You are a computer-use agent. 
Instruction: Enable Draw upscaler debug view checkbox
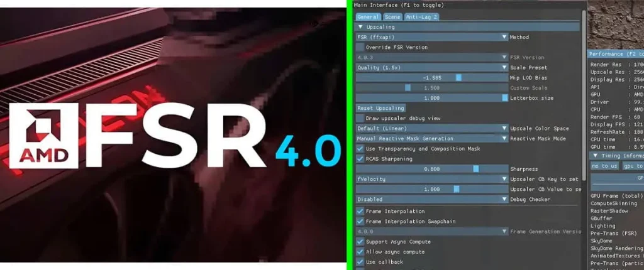pyautogui.click(x=360, y=118)
